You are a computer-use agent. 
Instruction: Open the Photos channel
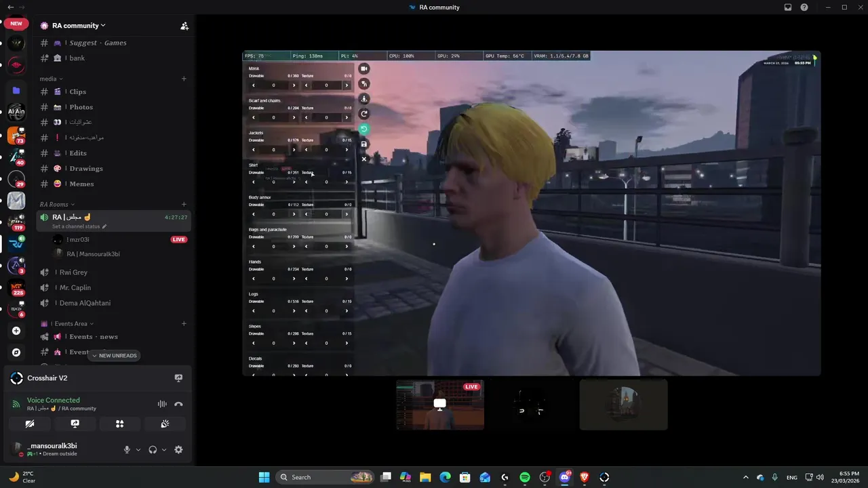113,107
